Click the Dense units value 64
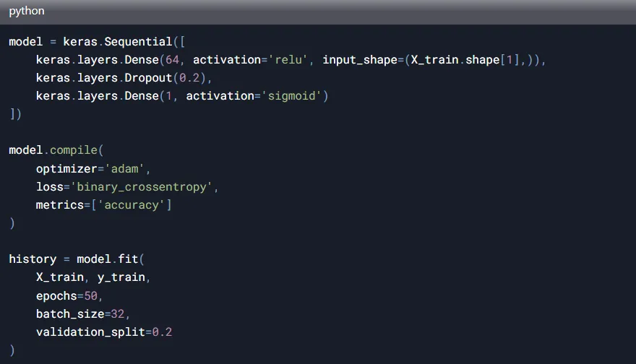636x364 pixels. pos(173,60)
